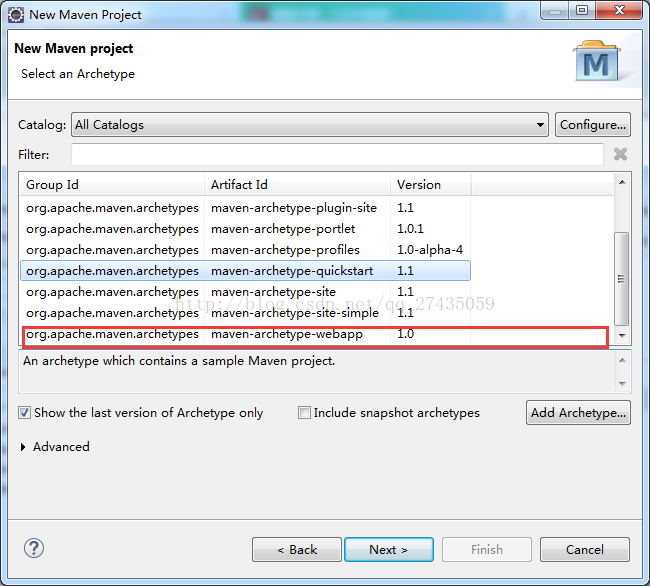The height and width of the screenshot is (586, 650).
Task: Clear the filter with the X icon
Action: click(620, 154)
